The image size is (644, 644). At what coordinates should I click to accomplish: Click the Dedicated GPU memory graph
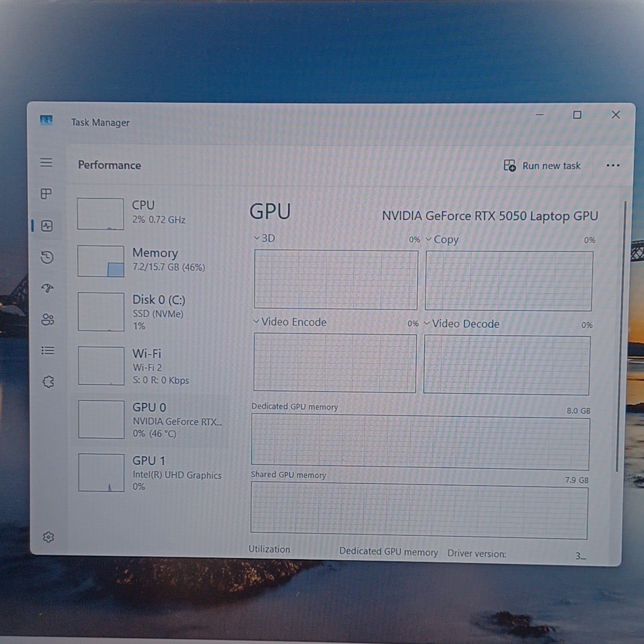420,442
